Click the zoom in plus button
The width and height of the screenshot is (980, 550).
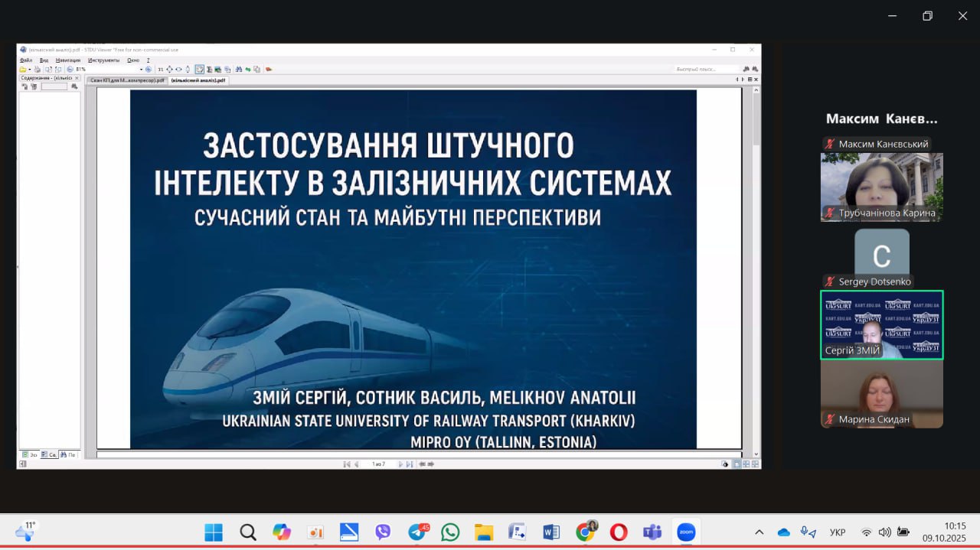(149, 69)
